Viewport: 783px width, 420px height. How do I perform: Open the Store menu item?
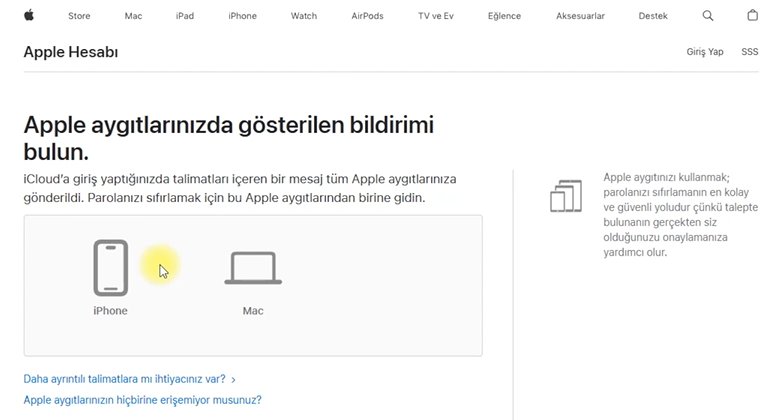coord(78,16)
